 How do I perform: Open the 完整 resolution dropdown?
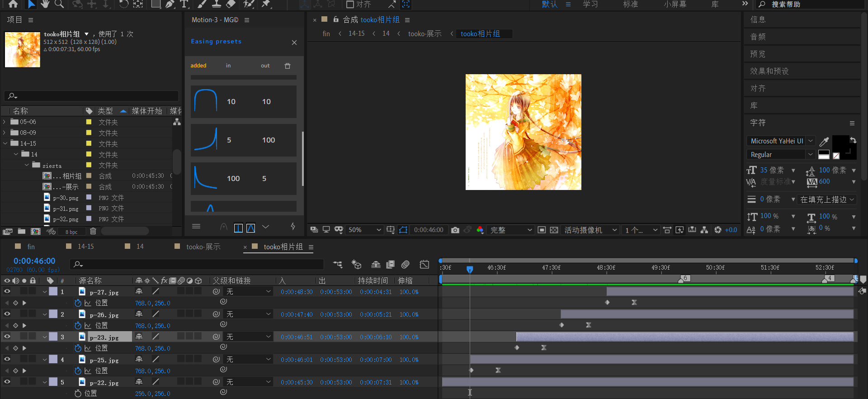[511, 230]
